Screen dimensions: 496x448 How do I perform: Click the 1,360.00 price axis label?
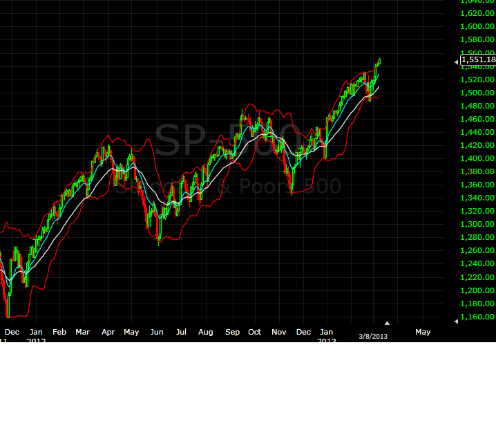tap(477, 185)
